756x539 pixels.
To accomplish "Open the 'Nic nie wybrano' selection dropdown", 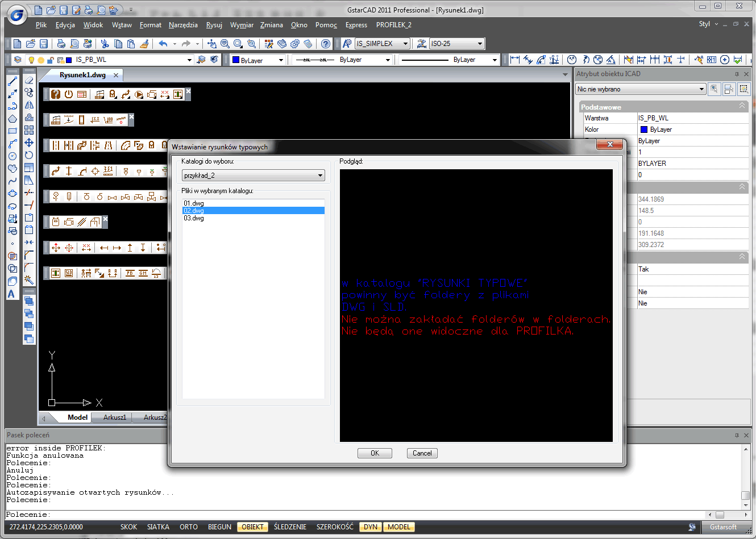I will (x=641, y=89).
